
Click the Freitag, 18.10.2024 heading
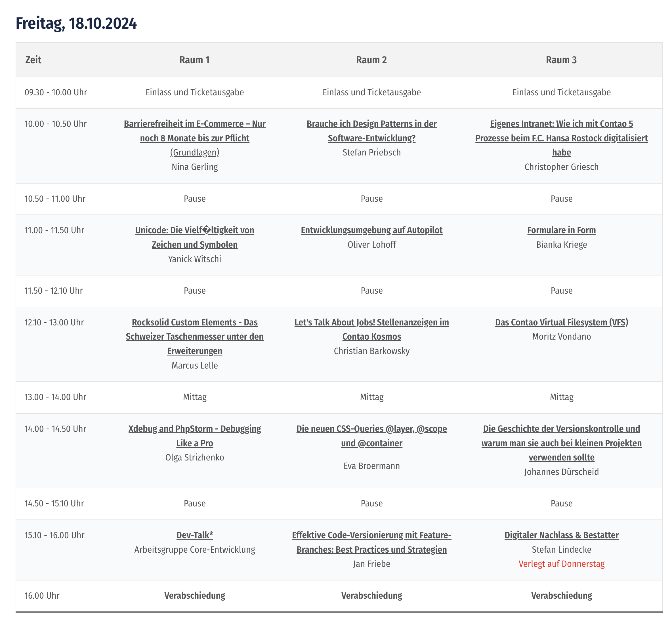click(76, 24)
